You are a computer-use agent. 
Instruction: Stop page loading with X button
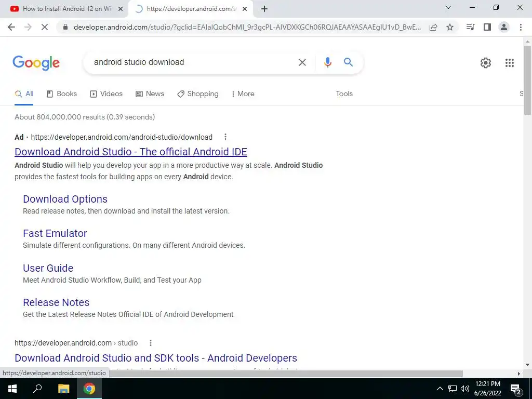tap(45, 28)
